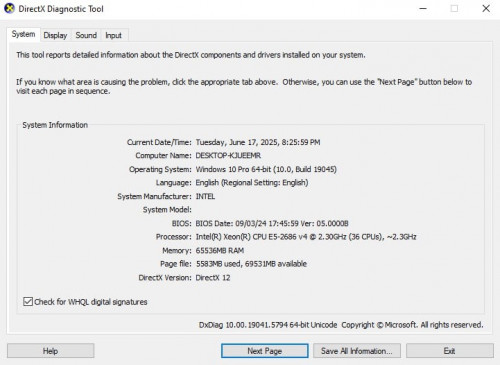
Task: Click the DirectX Diagnostic Tool title icon
Action: 9,8
